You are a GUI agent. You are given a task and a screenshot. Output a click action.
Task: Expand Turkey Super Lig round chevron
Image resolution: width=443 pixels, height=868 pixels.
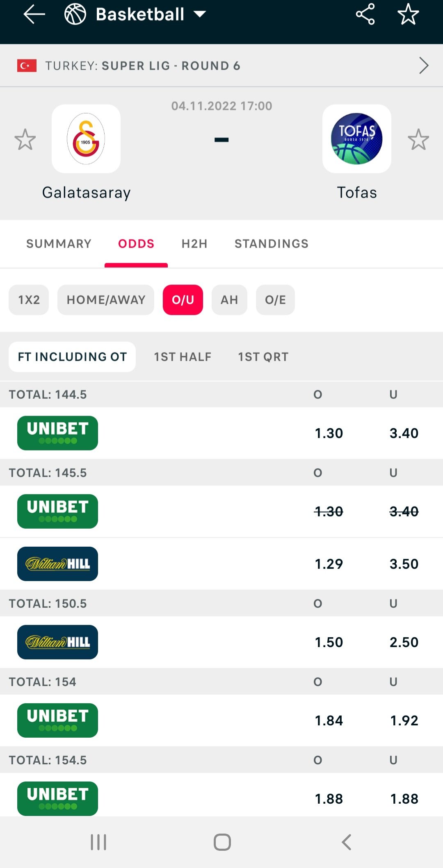point(424,66)
